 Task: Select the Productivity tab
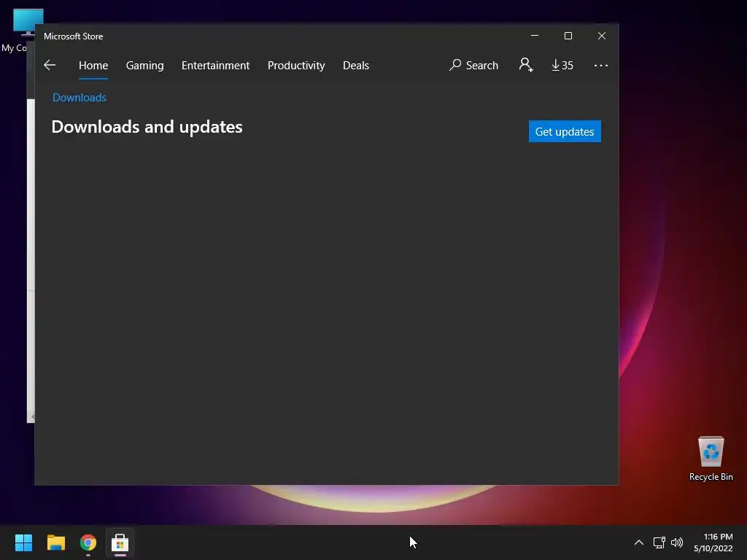[296, 65]
